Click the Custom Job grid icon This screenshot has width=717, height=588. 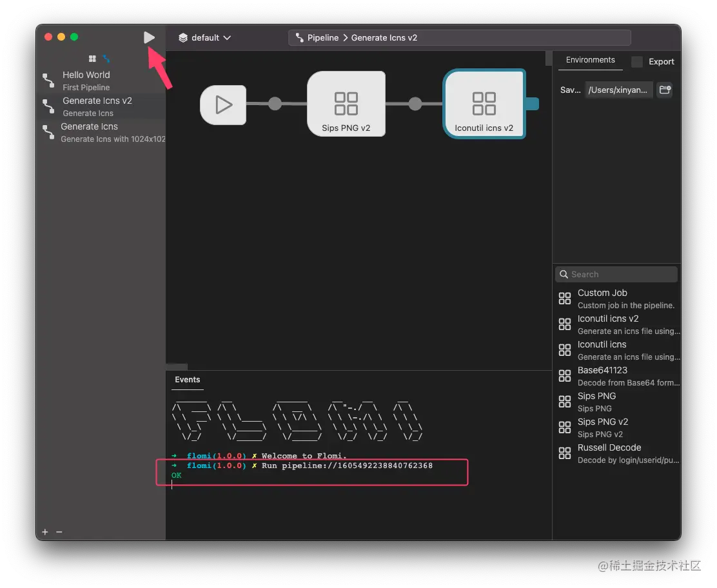click(565, 299)
